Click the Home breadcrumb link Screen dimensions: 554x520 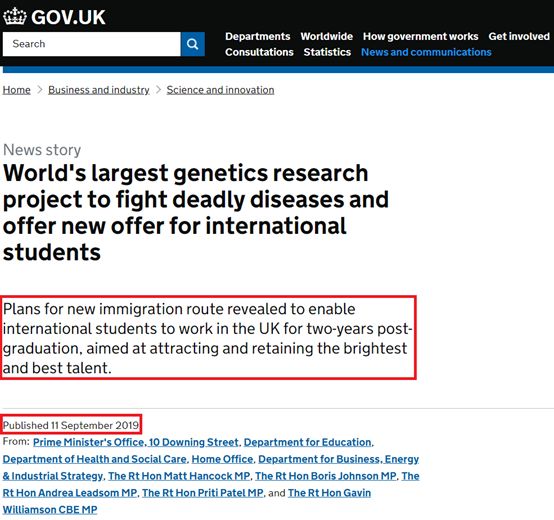pos(17,90)
